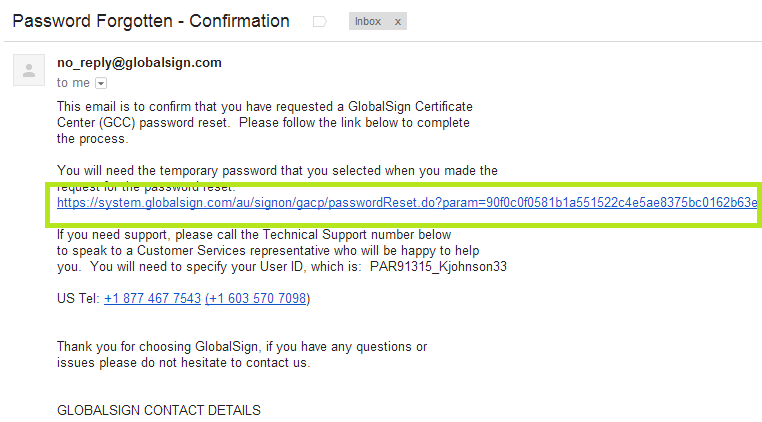Click the 'This email is to confirm' paragraph
This screenshot has height=422, width=762.
(x=265, y=106)
